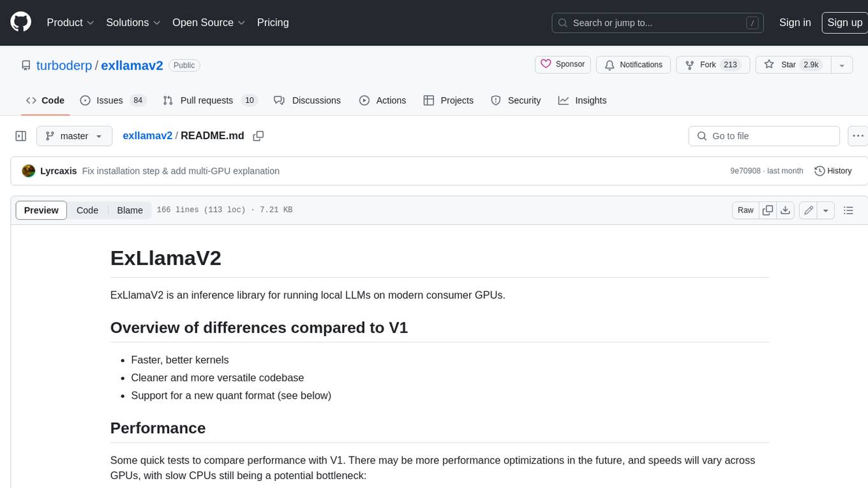Screen dimensions: 868x488
Task: Select the Preview view
Action: click(x=41, y=210)
